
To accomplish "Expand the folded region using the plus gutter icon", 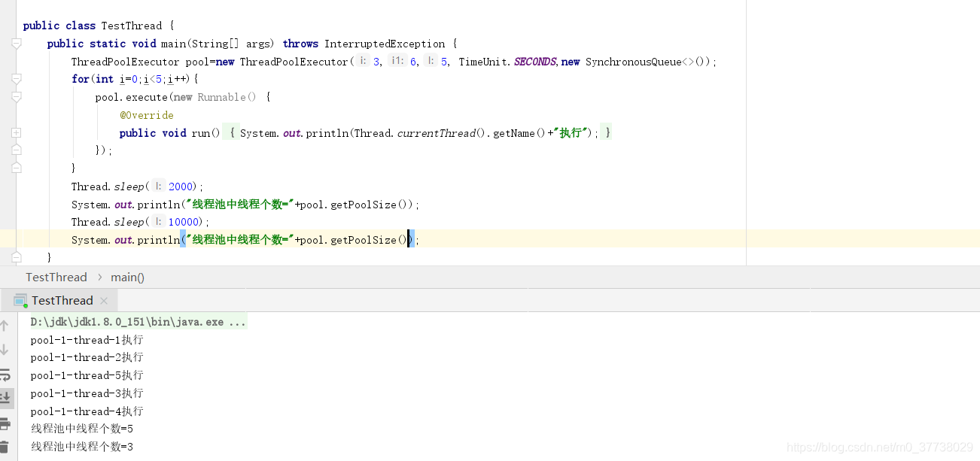I will [x=16, y=132].
